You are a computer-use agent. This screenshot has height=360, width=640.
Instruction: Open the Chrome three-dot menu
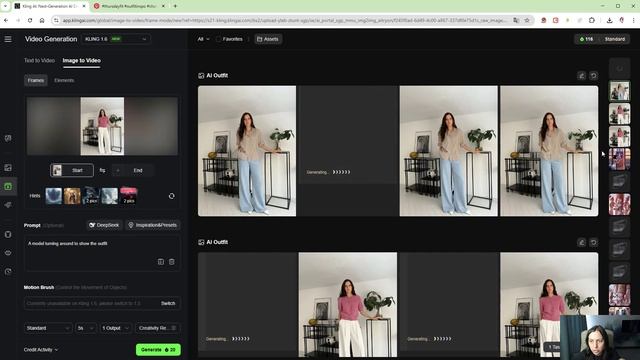point(633,20)
